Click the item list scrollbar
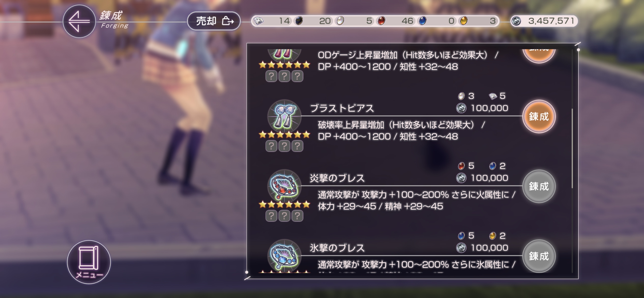644x298 pixels. (572, 148)
